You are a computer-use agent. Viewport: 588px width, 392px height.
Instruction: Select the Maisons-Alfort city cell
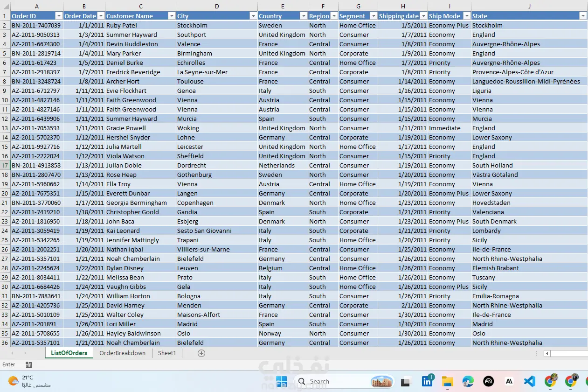point(217,315)
